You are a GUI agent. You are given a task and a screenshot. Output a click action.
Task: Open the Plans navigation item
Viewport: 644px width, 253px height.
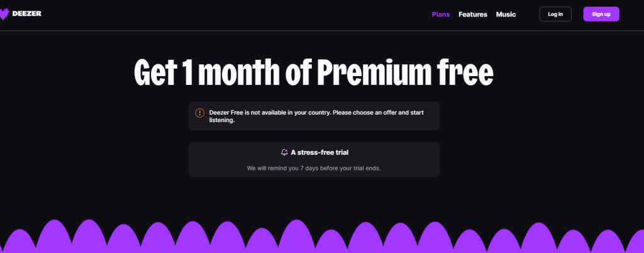tap(441, 14)
